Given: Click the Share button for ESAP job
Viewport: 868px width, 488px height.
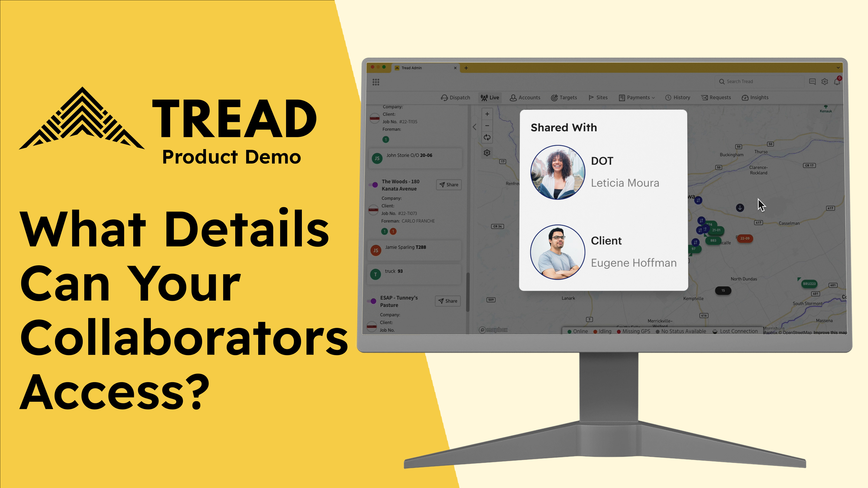Looking at the screenshot, I should tap(448, 300).
